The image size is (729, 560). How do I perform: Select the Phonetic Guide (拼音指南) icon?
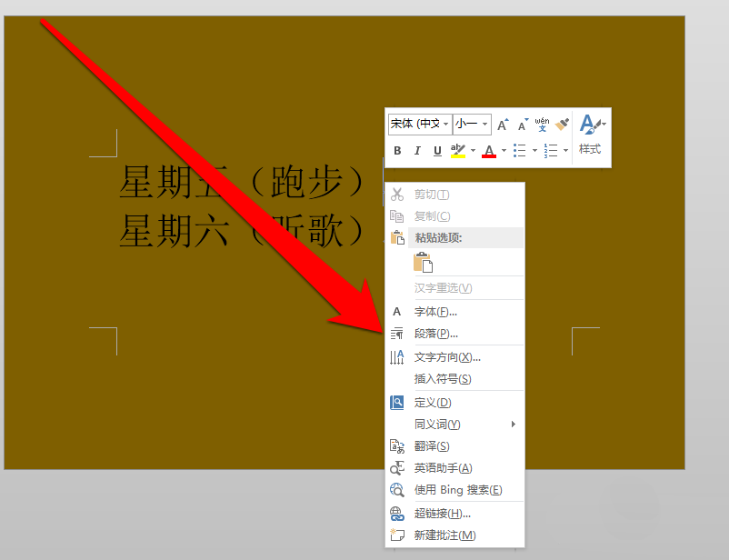(541, 124)
